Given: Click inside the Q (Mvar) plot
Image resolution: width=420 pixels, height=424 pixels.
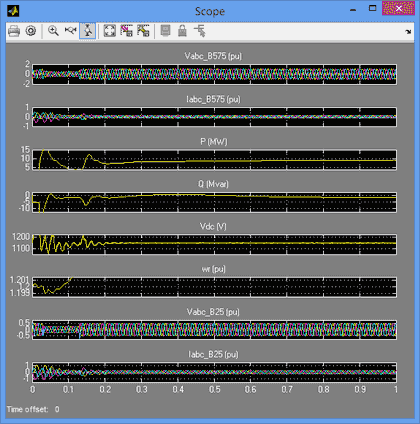Looking at the screenshot, I should click(x=214, y=202).
